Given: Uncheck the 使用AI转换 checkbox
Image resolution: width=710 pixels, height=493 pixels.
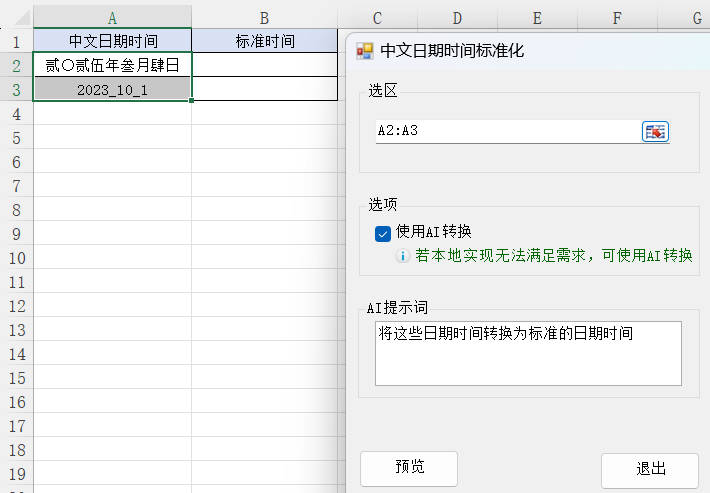Looking at the screenshot, I should point(382,233).
